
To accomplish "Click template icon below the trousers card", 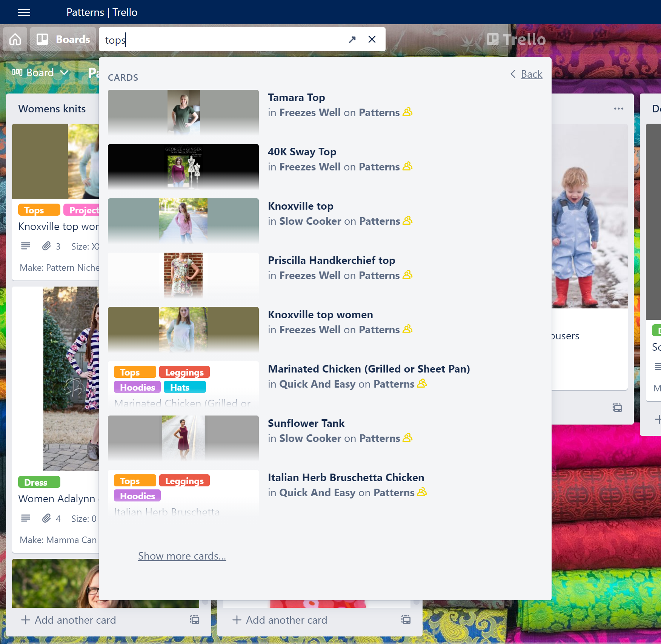I will (617, 408).
